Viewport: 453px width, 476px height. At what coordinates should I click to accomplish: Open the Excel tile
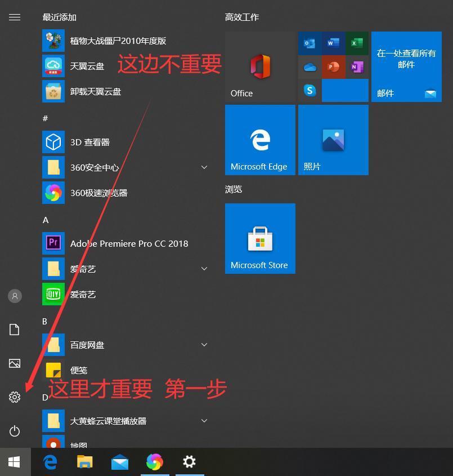[357, 43]
